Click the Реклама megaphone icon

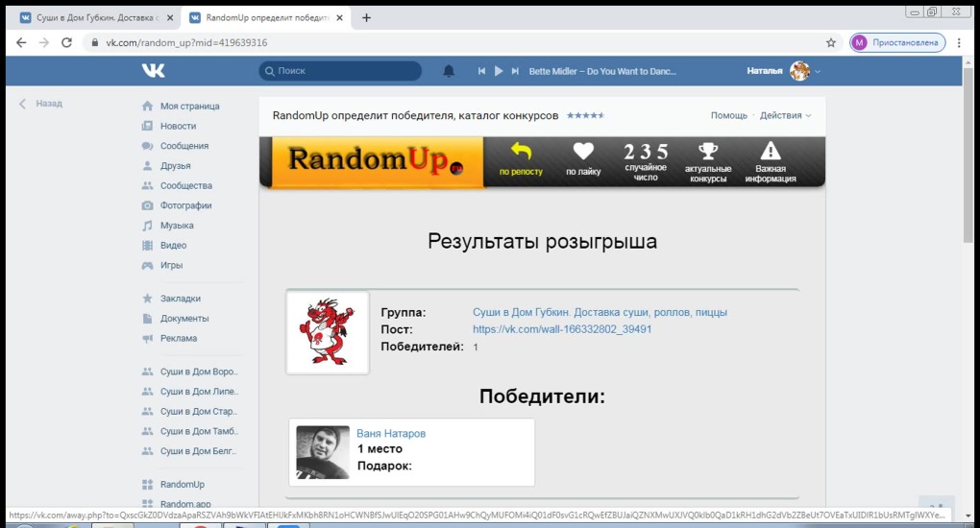147,339
